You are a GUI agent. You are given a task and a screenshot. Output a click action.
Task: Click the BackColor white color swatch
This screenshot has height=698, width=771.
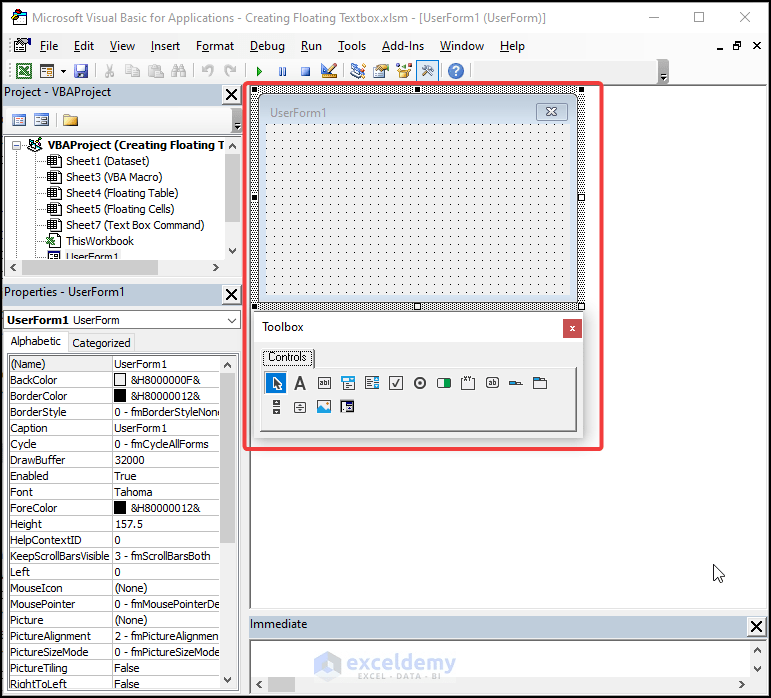point(120,380)
